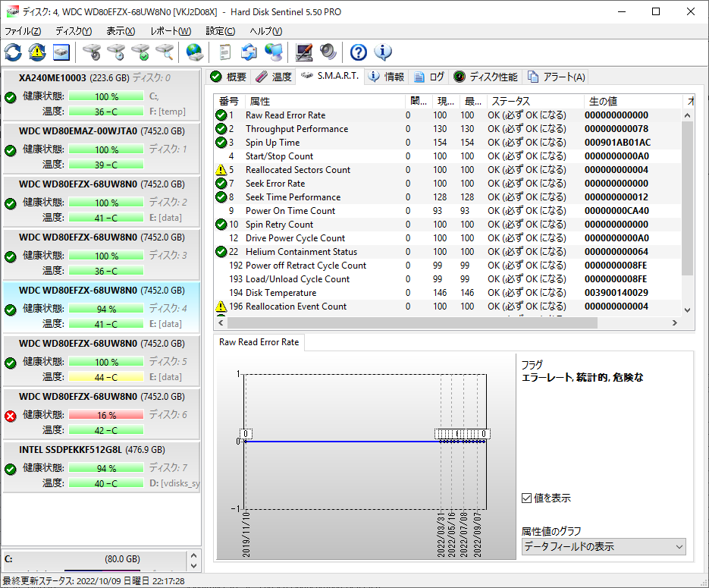Click the warning icon beside Reallocation Event Count
This screenshot has width=709, height=588.
coord(221,307)
